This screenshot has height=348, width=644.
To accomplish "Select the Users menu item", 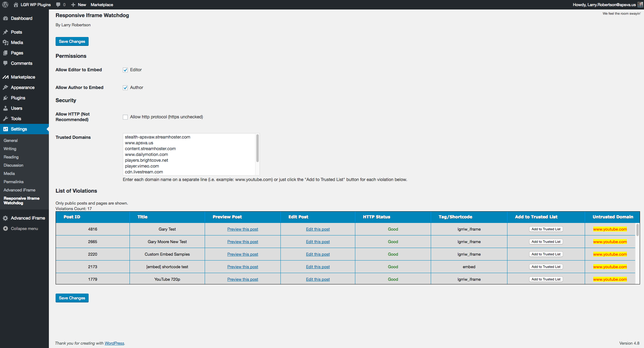I will 16,108.
